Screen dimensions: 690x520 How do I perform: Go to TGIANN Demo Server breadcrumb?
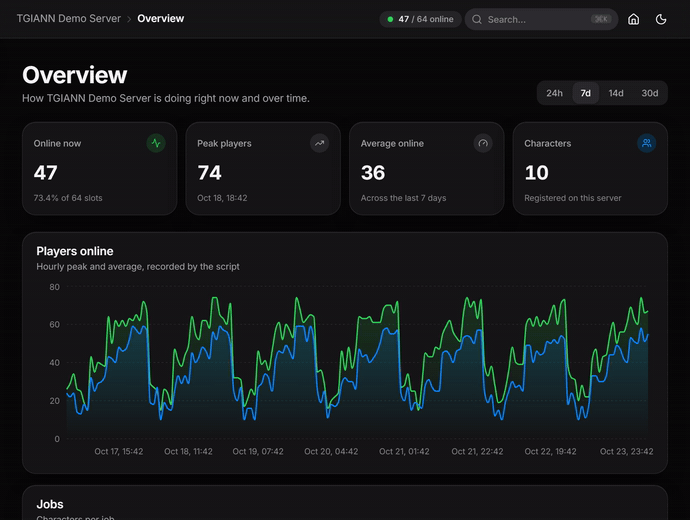(x=69, y=19)
